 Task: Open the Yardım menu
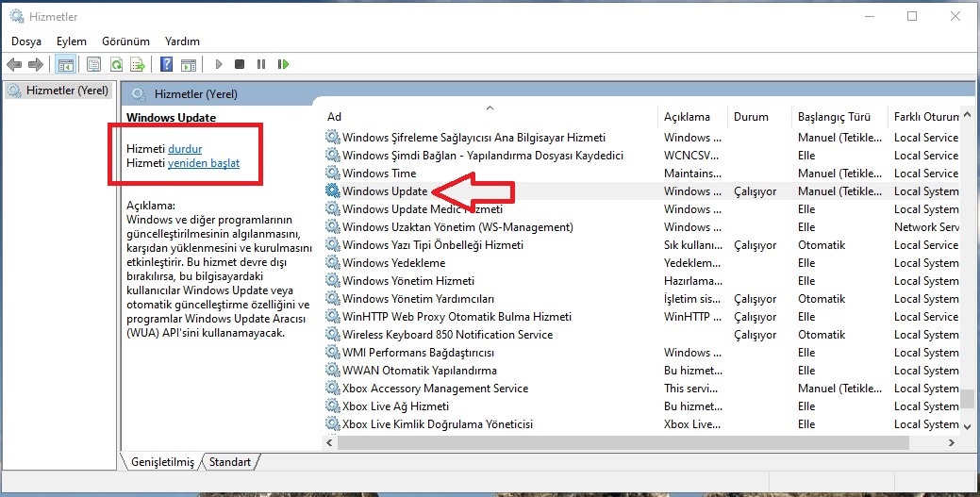[182, 41]
